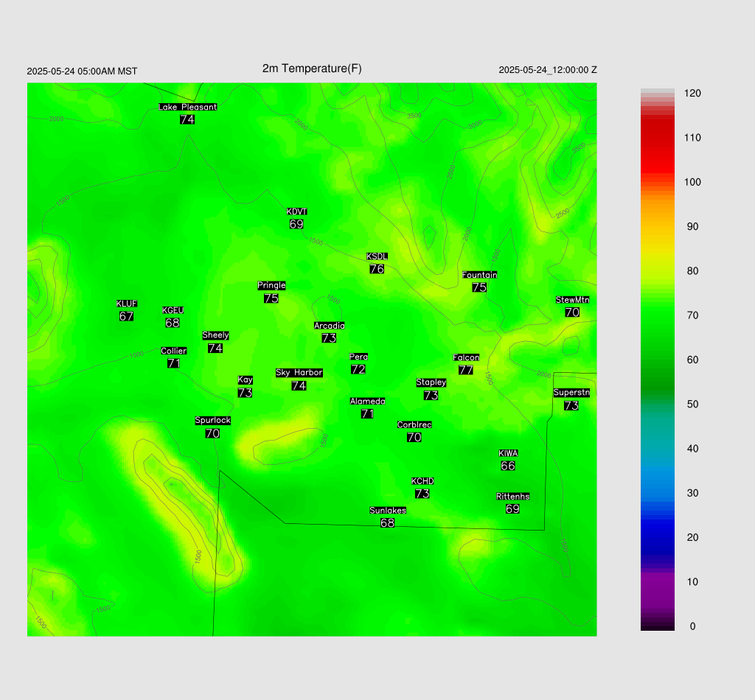The image size is (755, 700).
Task: Click the KIWA temperature value 66
Action: (x=508, y=466)
